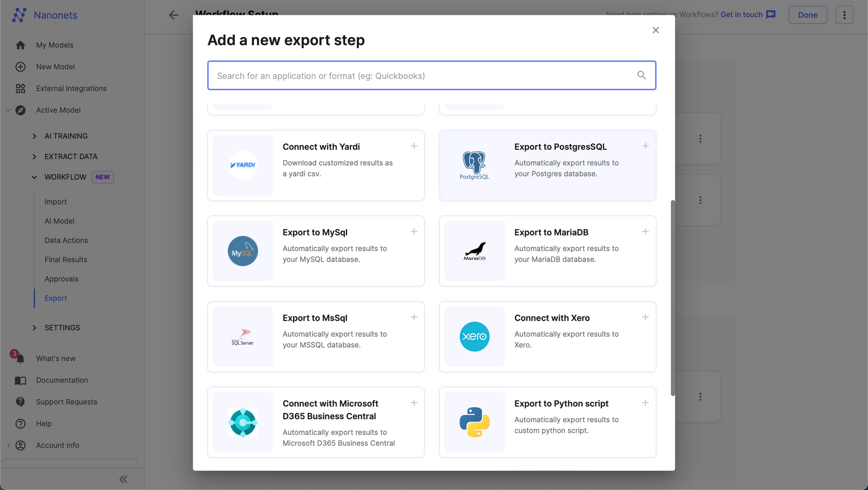Click the MySQL dolphin logo
This screenshot has width=868, height=490.
coord(243,251)
